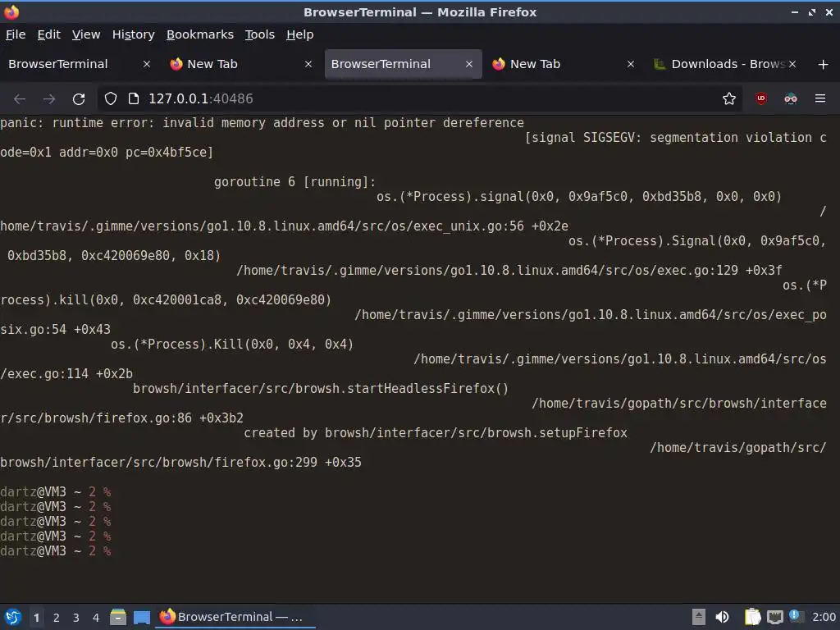Close the first BrowserTerminal tab
The width and height of the screenshot is (840, 630).
(x=146, y=64)
